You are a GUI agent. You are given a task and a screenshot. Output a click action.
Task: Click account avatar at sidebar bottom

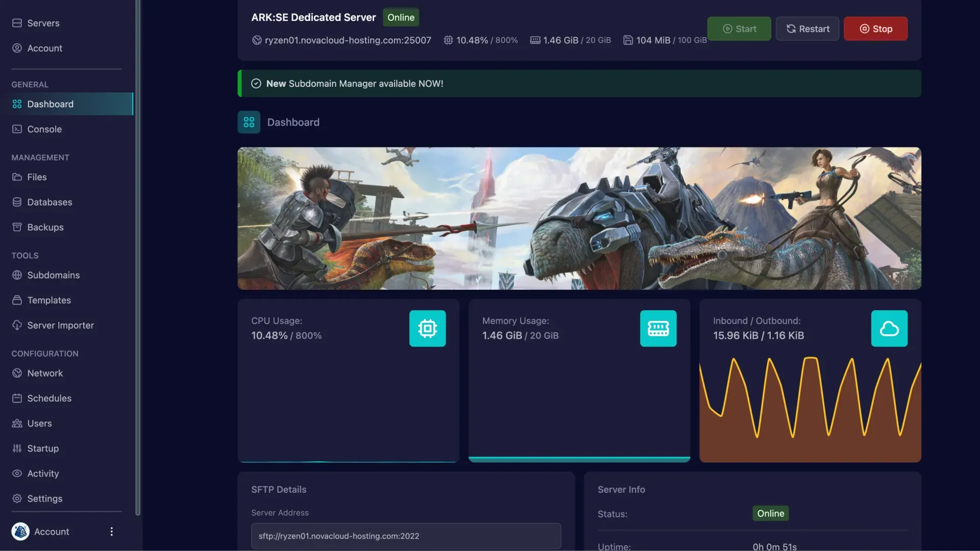[x=20, y=531]
